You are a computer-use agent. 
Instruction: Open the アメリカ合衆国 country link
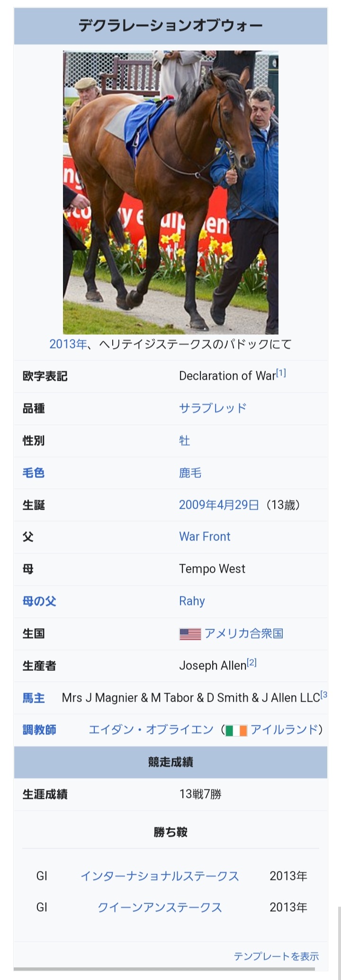pos(244,633)
